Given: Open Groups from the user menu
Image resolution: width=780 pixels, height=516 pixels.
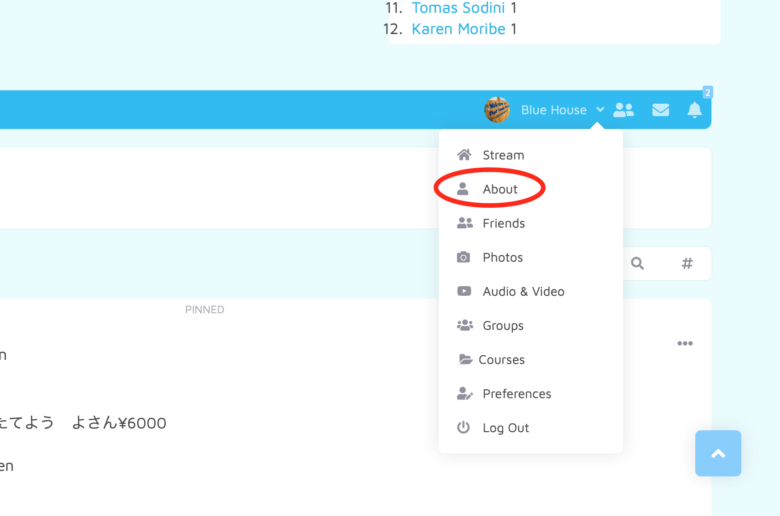Looking at the screenshot, I should (x=502, y=325).
